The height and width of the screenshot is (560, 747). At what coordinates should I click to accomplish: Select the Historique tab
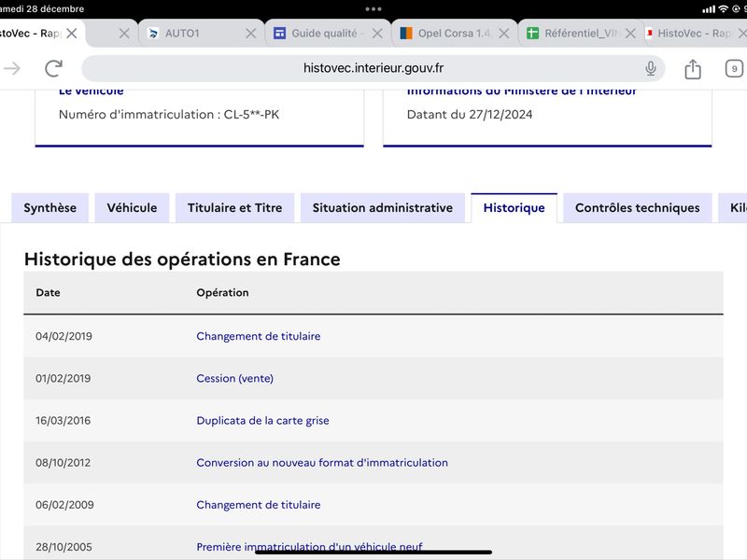tap(514, 208)
